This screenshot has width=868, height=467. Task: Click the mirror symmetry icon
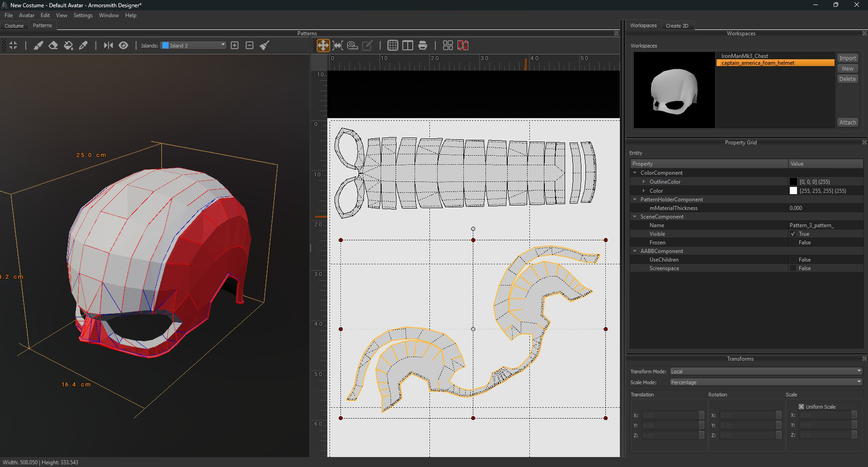pyautogui.click(x=108, y=45)
